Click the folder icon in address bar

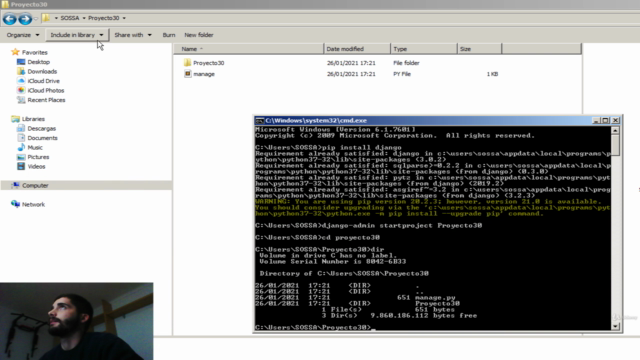46,18
